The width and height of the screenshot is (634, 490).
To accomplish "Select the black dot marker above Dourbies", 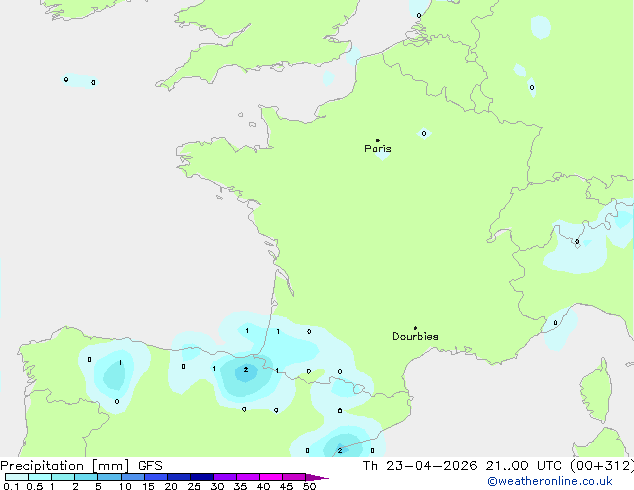I will (415, 328).
